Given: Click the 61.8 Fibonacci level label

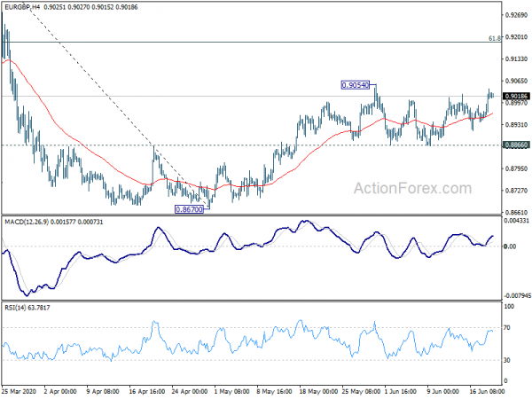Looking at the screenshot, I should coord(495,38).
